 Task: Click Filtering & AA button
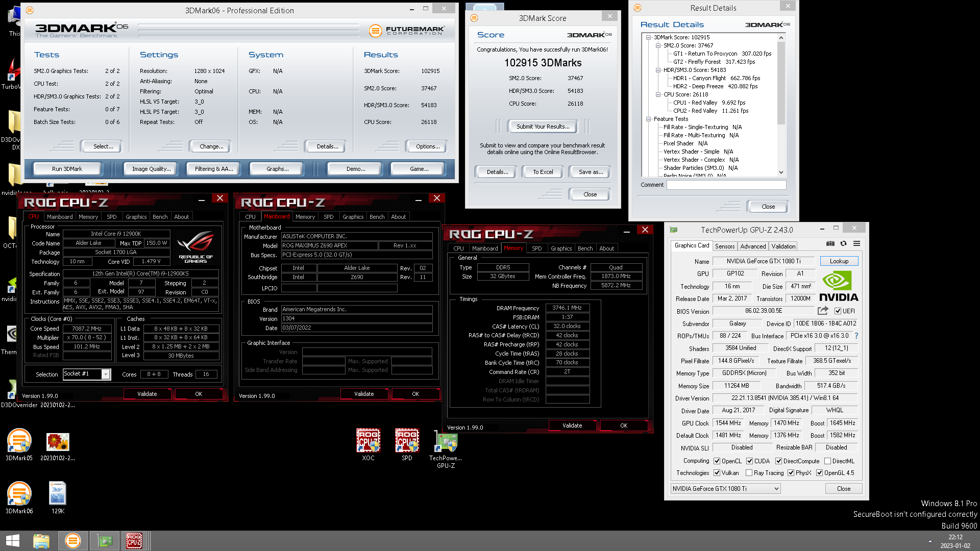pos(214,169)
